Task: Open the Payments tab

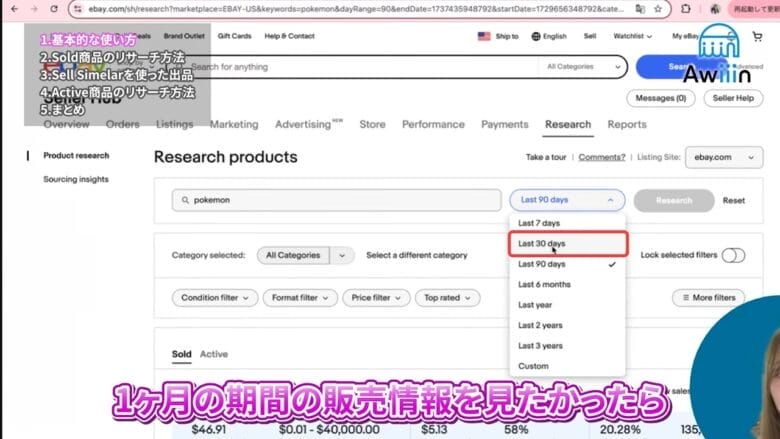Action: tap(504, 124)
